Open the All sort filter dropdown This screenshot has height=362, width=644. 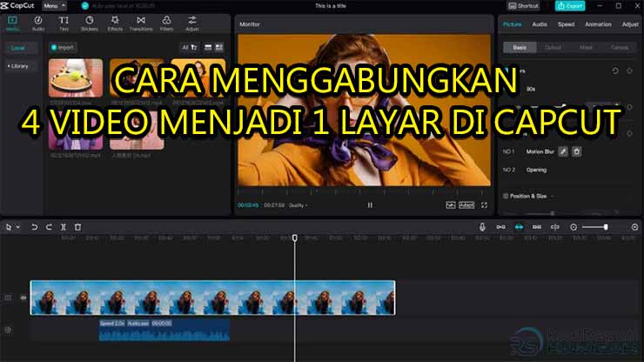click(190, 48)
